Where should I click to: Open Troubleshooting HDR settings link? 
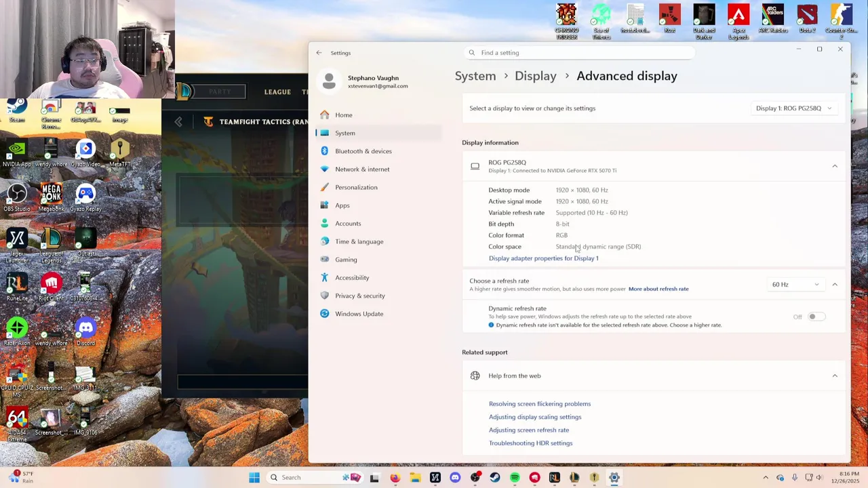[x=531, y=443]
